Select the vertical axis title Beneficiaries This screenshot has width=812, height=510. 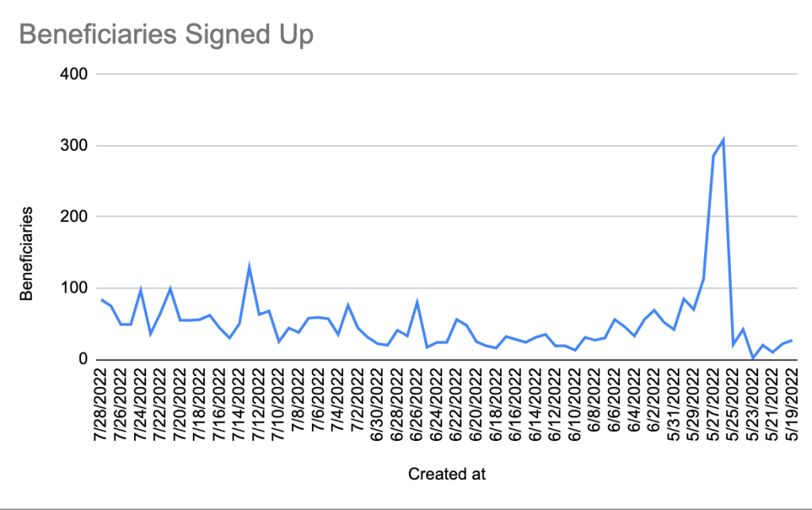27,254
